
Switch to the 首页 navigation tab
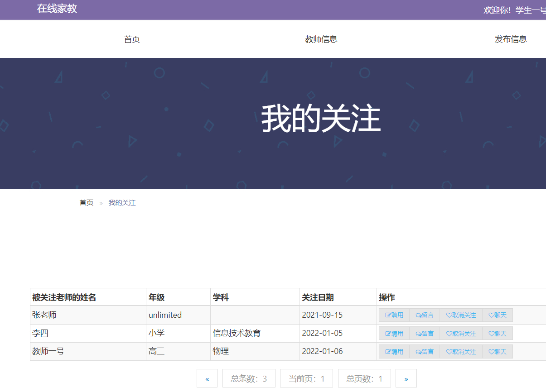point(132,39)
